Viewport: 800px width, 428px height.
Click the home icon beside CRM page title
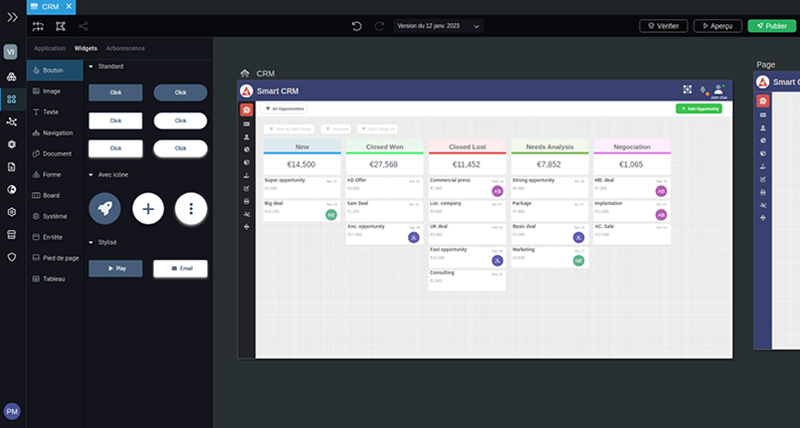click(x=245, y=73)
